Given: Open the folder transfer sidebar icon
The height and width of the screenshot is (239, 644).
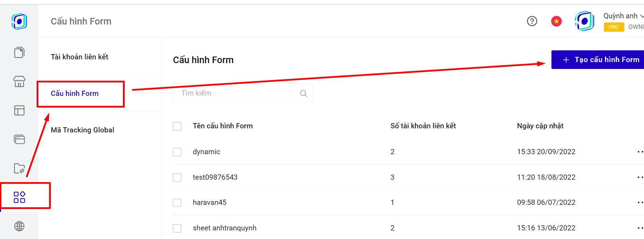Looking at the screenshot, I should tap(19, 168).
